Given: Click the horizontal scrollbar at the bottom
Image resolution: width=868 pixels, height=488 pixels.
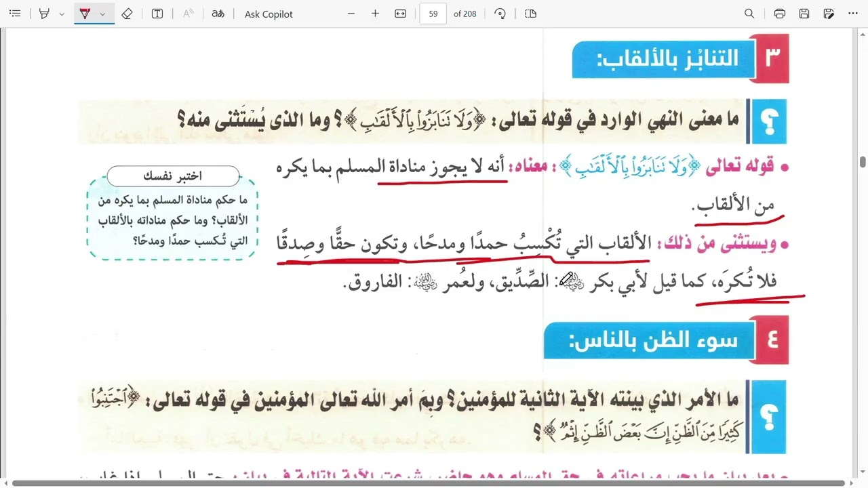Looking at the screenshot, I should click(x=429, y=483).
